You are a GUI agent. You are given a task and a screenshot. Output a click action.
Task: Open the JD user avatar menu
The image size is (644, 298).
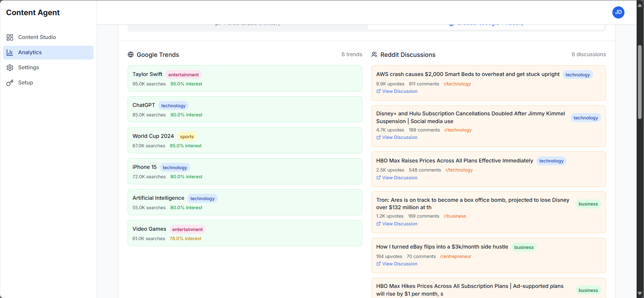point(618,12)
